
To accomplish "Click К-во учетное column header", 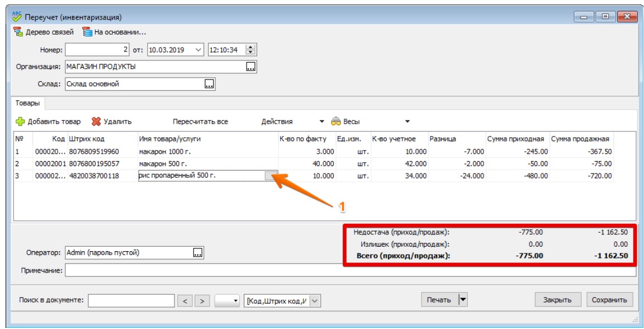I will coord(399,139).
